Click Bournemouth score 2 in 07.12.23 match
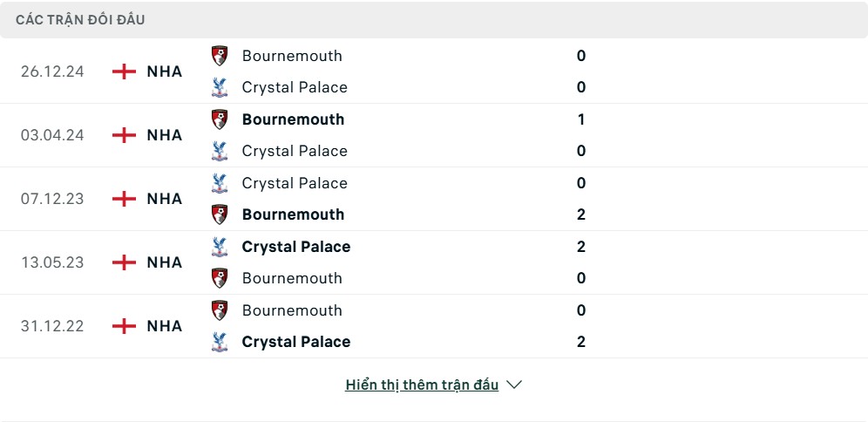The height and width of the screenshot is (422, 868). [580, 214]
